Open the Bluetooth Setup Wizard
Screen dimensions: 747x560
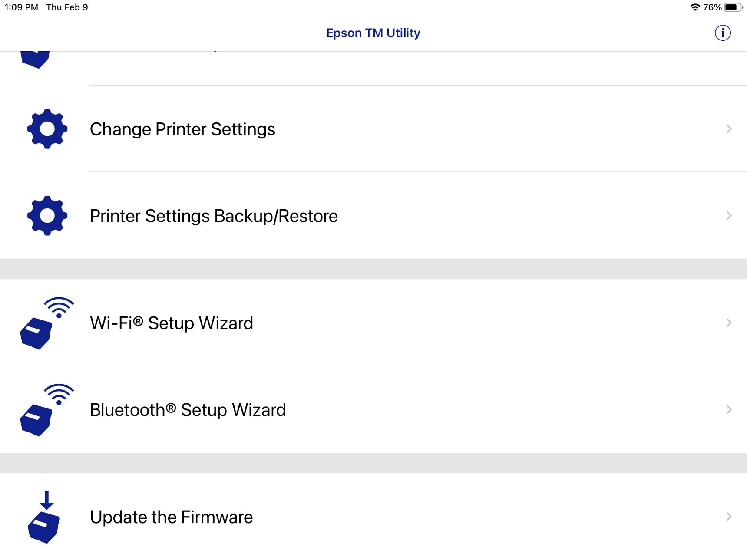(x=188, y=409)
